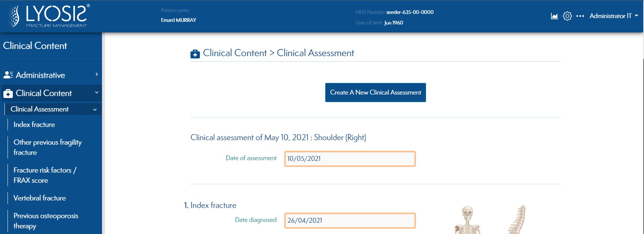Click the Clinical Content medical kit sidebar icon
Screen dimensions: 644x234
(8, 93)
